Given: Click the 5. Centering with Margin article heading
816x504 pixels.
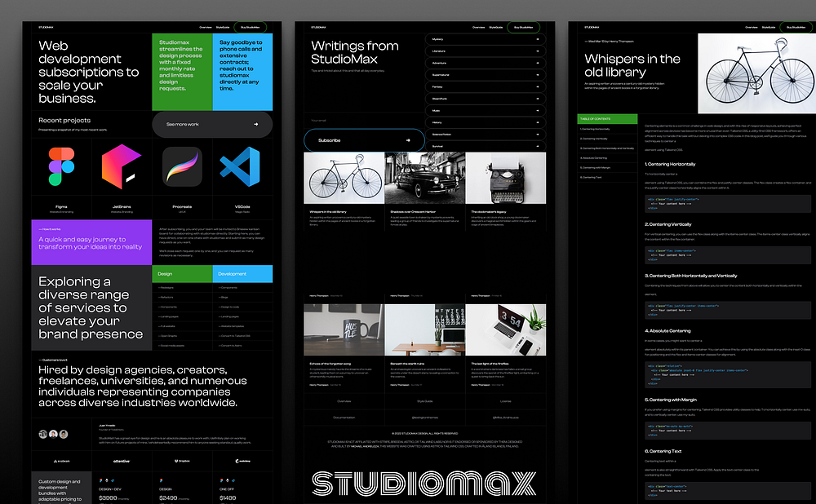Looking at the screenshot, I should point(671,400).
